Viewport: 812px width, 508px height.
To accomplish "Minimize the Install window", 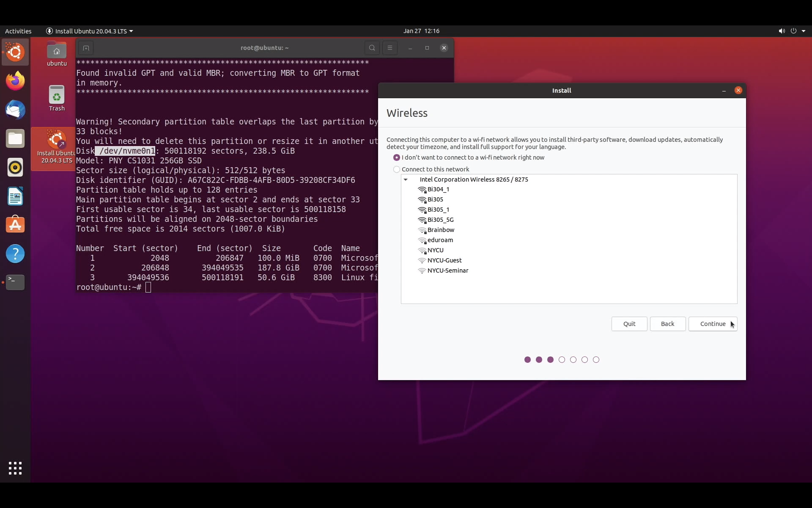I will click(724, 91).
